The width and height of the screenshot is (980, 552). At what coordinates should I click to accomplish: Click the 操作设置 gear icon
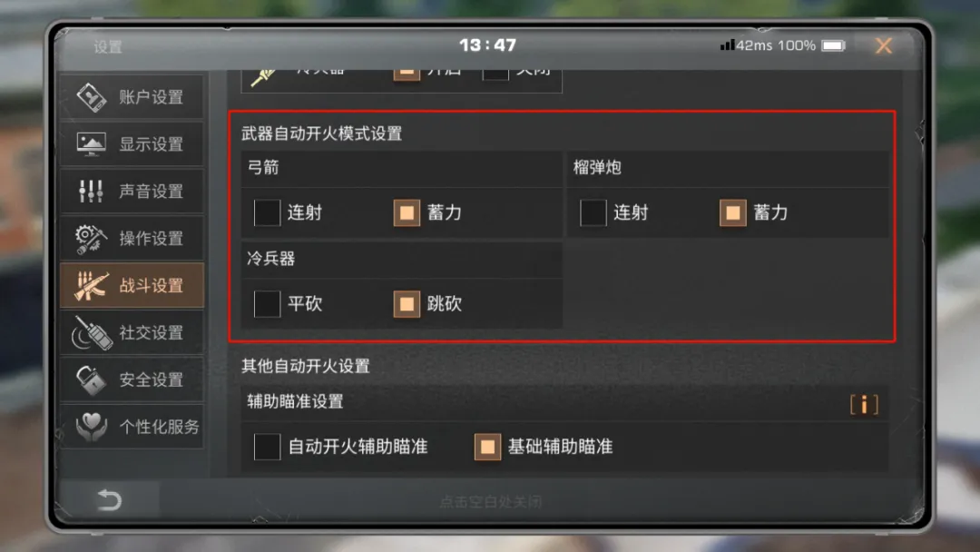91,238
